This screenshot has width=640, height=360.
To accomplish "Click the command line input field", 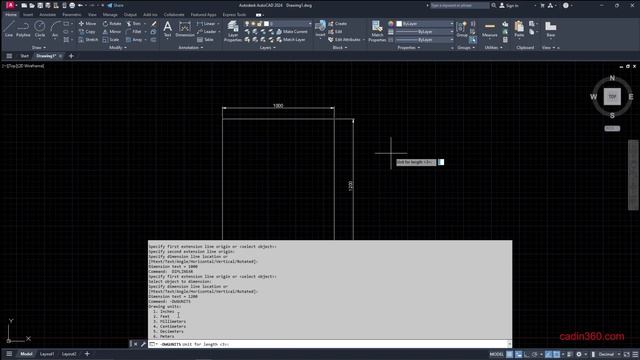I will pos(331,344).
